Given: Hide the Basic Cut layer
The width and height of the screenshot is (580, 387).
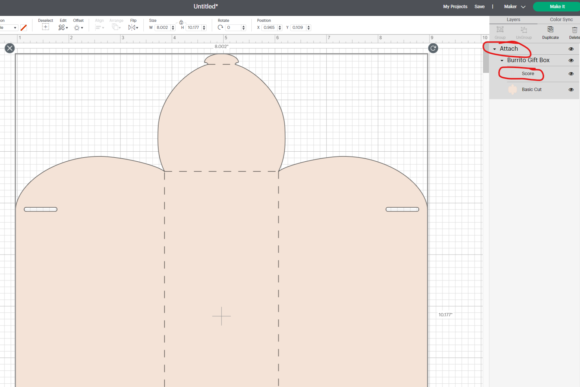Looking at the screenshot, I should 571,90.
